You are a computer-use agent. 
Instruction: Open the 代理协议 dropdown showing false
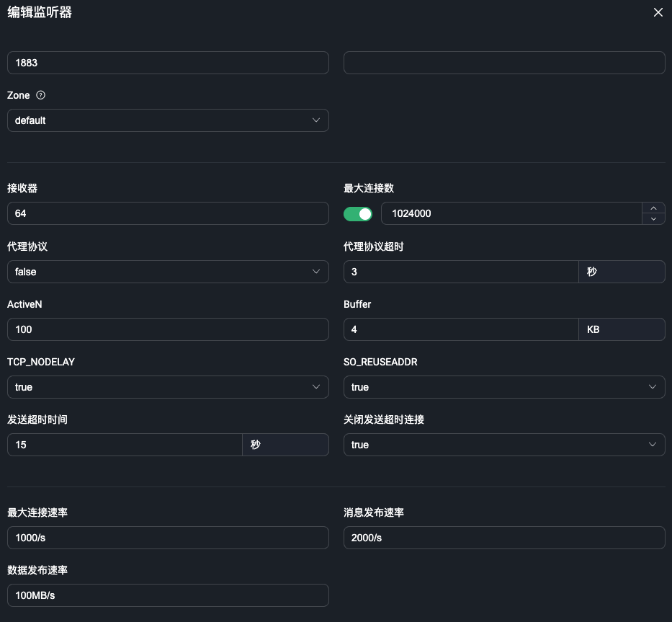coord(168,272)
